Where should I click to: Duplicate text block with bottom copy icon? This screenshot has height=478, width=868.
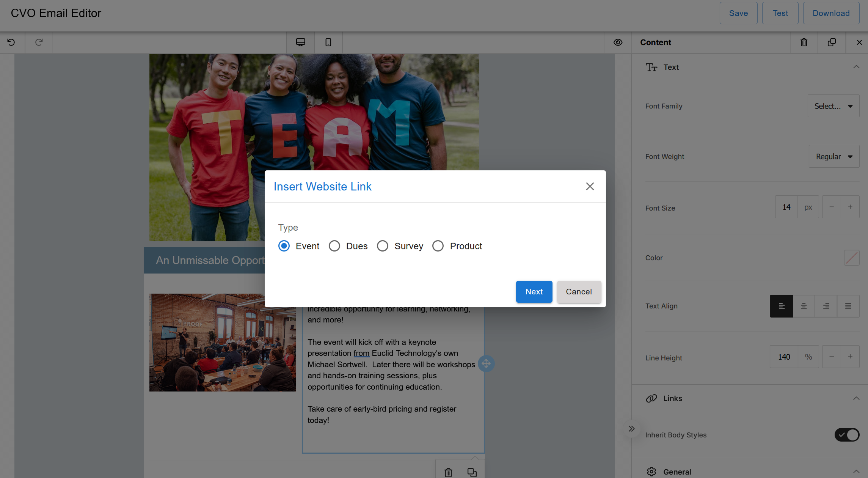pos(472,472)
